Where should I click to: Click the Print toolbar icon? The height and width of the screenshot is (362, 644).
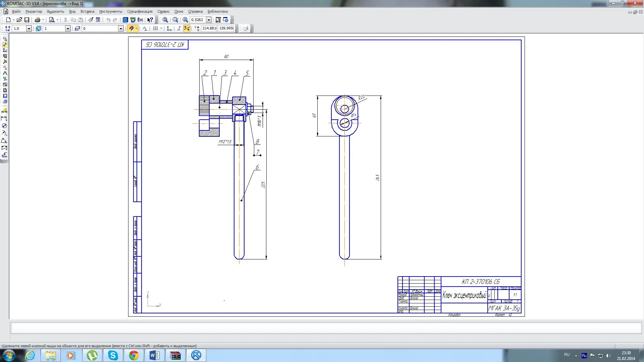[37, 20]
